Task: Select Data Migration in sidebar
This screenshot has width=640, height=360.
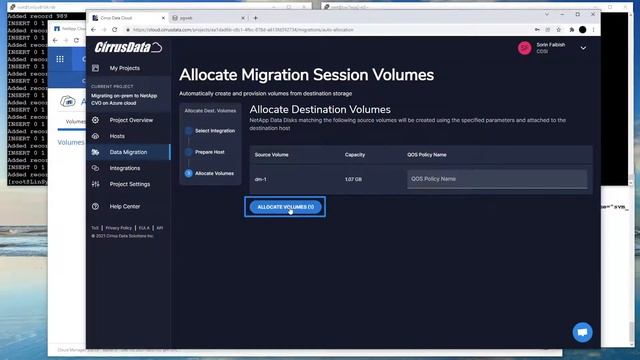Action: click(128, 152)
